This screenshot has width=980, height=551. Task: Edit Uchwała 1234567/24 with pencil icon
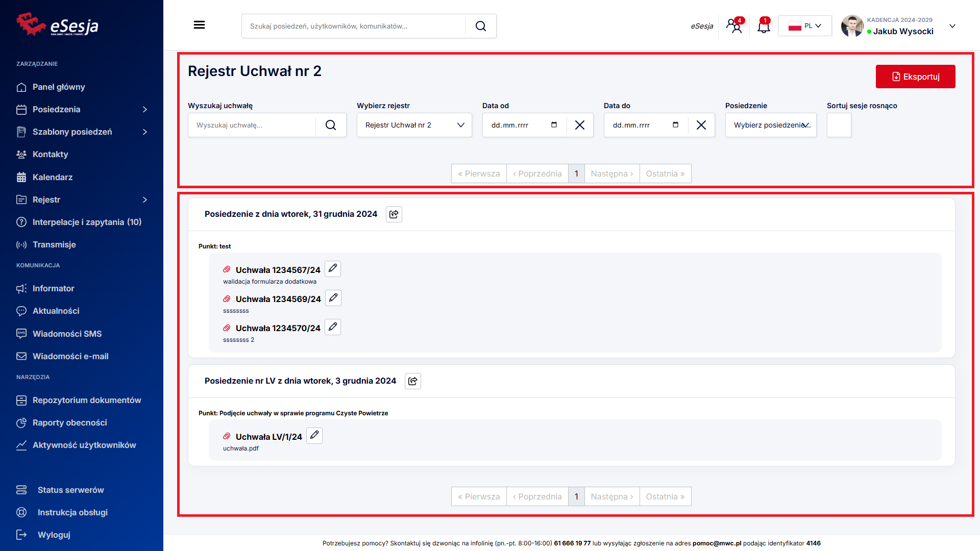tap(333, 268)
